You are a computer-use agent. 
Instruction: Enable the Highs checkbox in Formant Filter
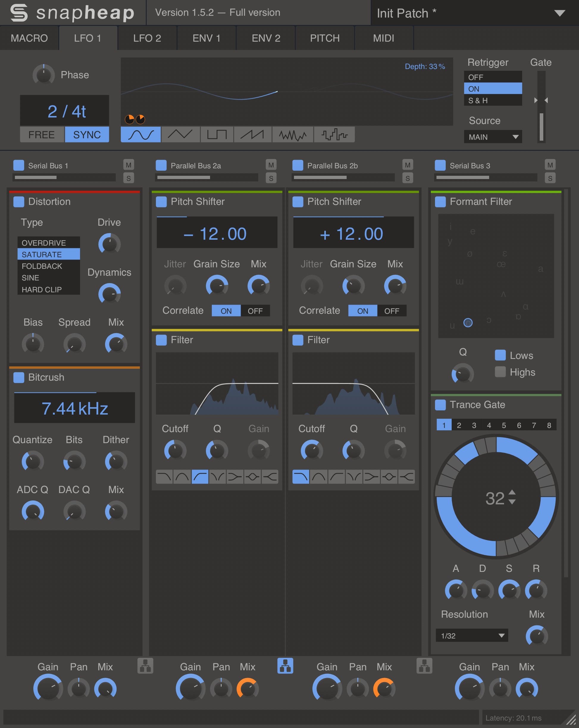tap(500, 372)
